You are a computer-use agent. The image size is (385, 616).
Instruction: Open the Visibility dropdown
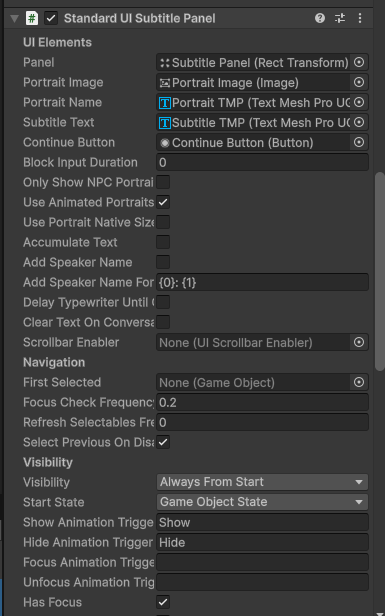tap(262, 482)
